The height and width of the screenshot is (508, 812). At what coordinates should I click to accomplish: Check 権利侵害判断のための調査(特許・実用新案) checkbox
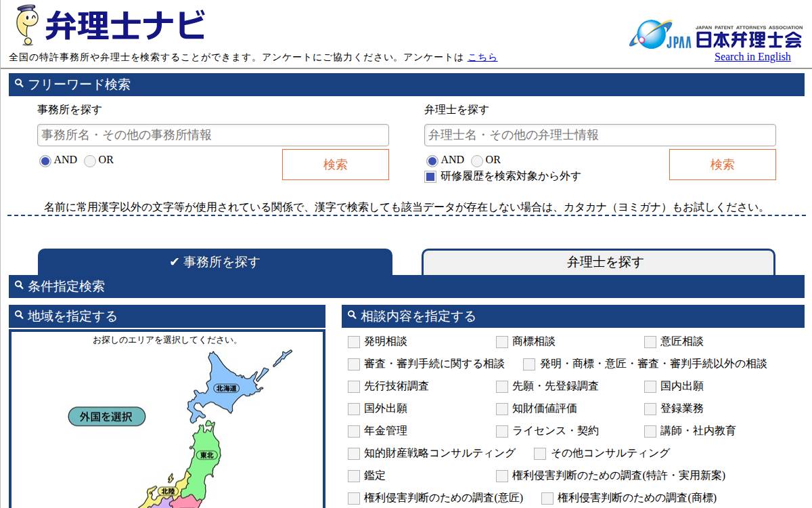coord(502,476)
